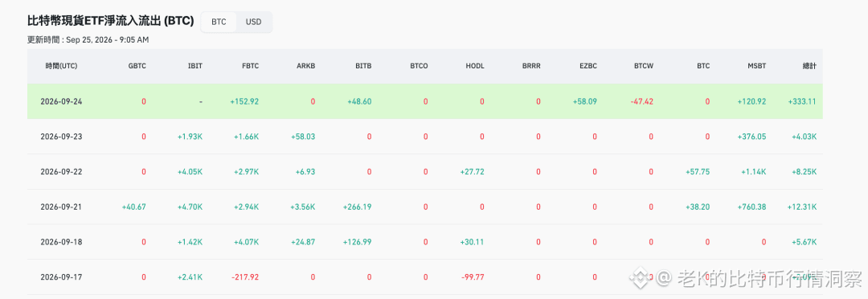Image resolution: width=868 pixels, height=299 pixels.
Task: Click total value +8.25K
Action: pyautogui.click(x=804, y=172)
